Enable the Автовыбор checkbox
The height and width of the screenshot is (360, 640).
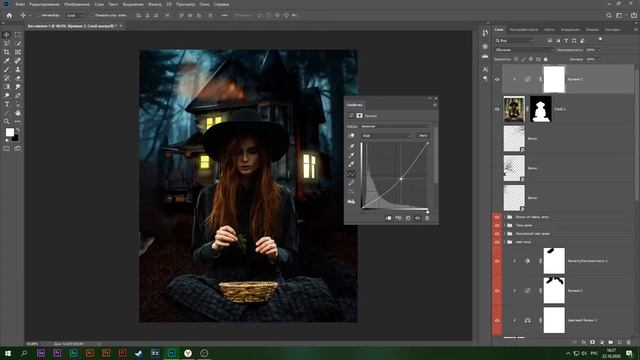pyautogui.click(x=38, y=16)
